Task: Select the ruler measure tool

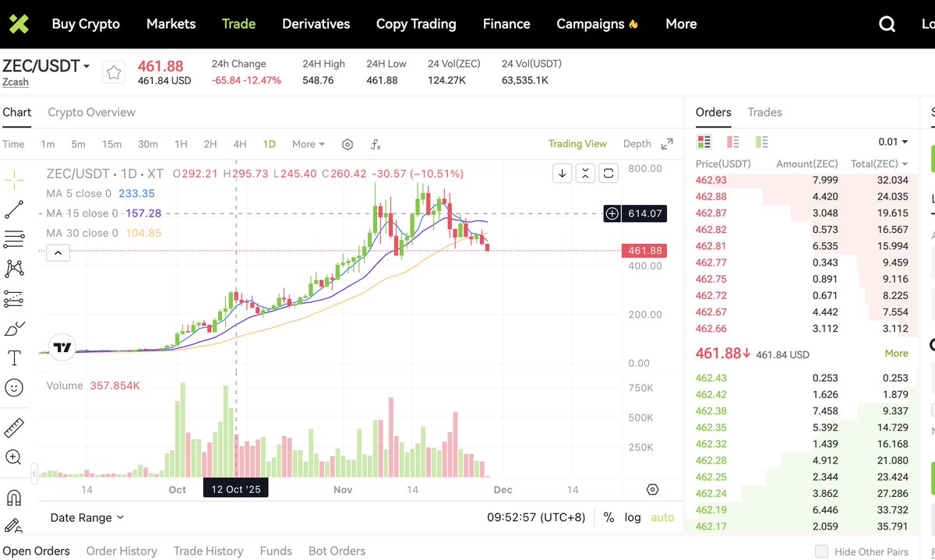Action: point(14,428)
